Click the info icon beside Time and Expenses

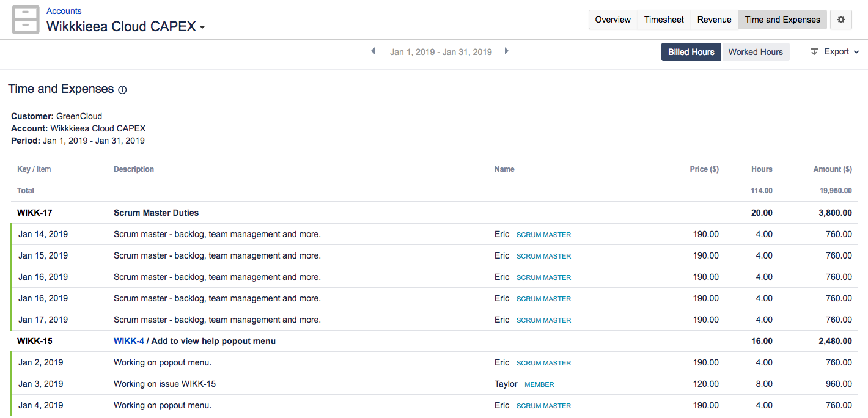(x=122, y=90)
